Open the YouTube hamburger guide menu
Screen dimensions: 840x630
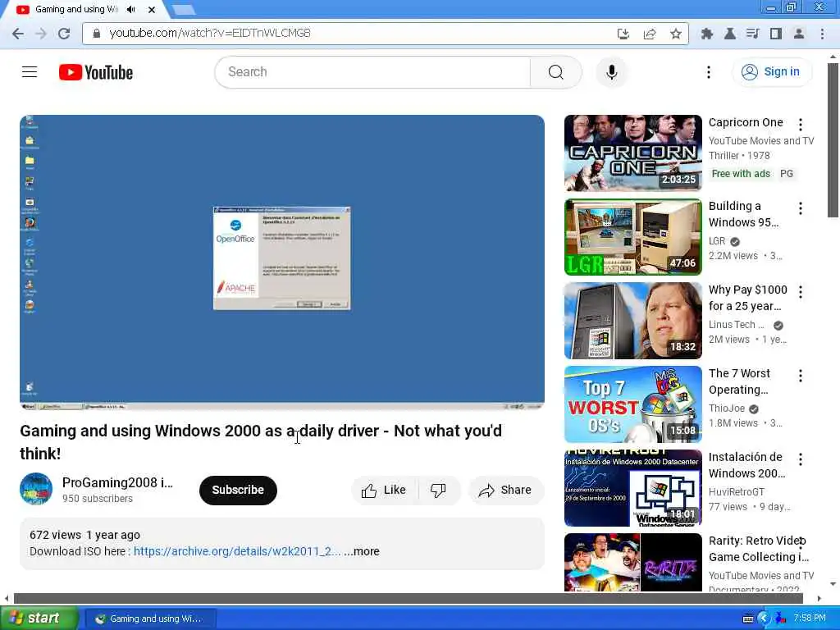point(30,72)
